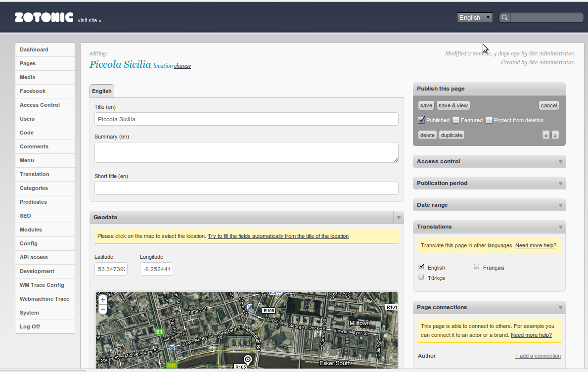Tick the Français translation checkbox

coord(477,267)
